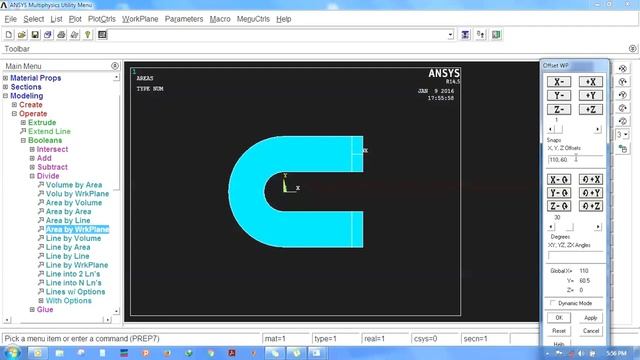The height and width of the screenshot is (360, 640).
Task: Click the topmost dynamic rotate view icon
Action: 623,69
